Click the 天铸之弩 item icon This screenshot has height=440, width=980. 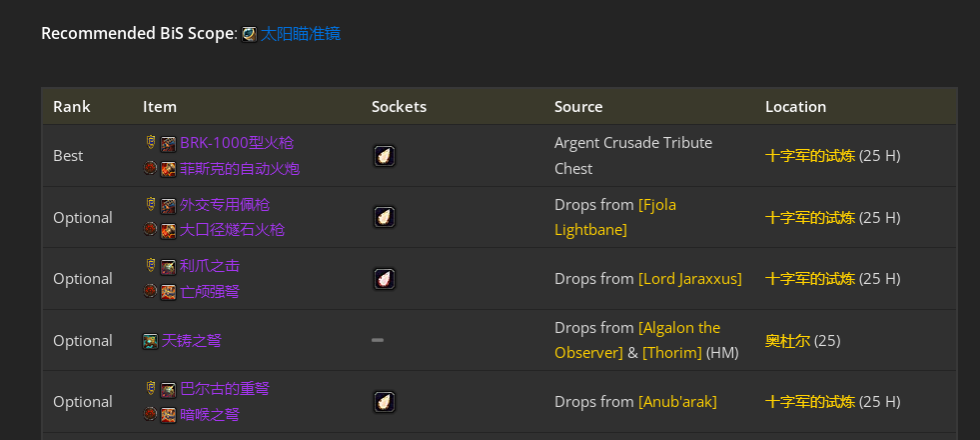click(150, 341)
